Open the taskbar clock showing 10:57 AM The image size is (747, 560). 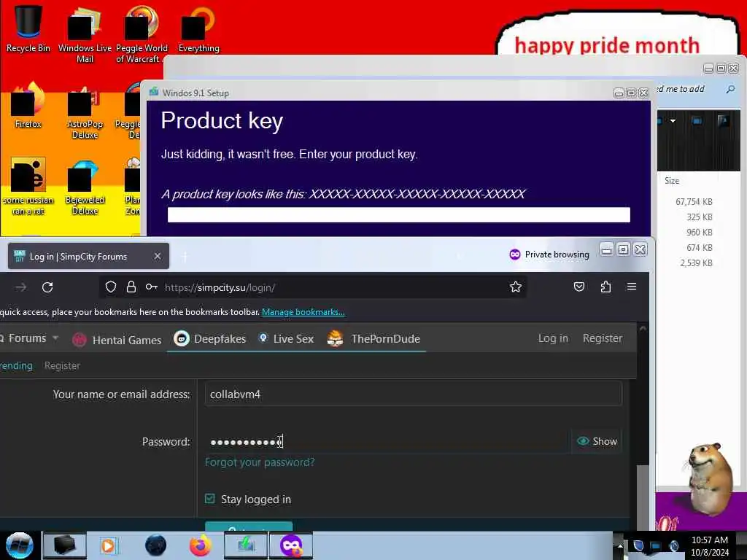tap(710, 545)
